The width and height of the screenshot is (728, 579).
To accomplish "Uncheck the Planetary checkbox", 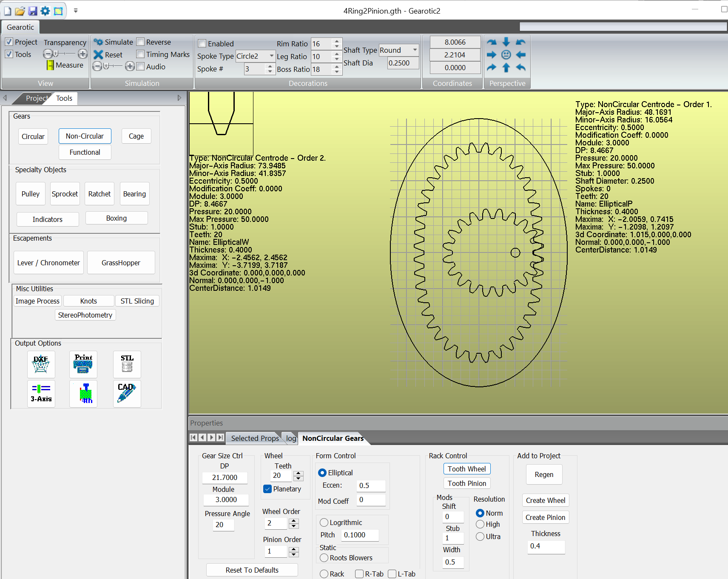I will 267,489.
